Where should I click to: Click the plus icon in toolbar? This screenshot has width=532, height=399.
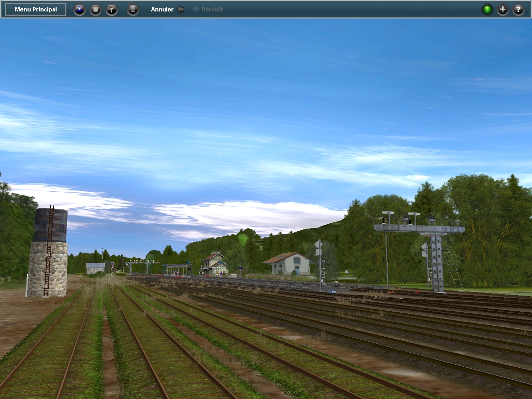pyautogui.click(x=503, y=9)
